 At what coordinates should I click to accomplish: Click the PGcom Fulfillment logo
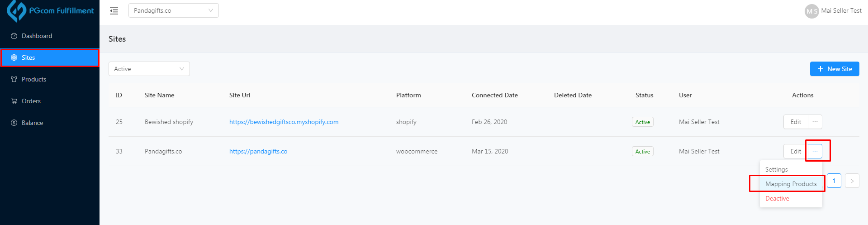coord(50,10)
